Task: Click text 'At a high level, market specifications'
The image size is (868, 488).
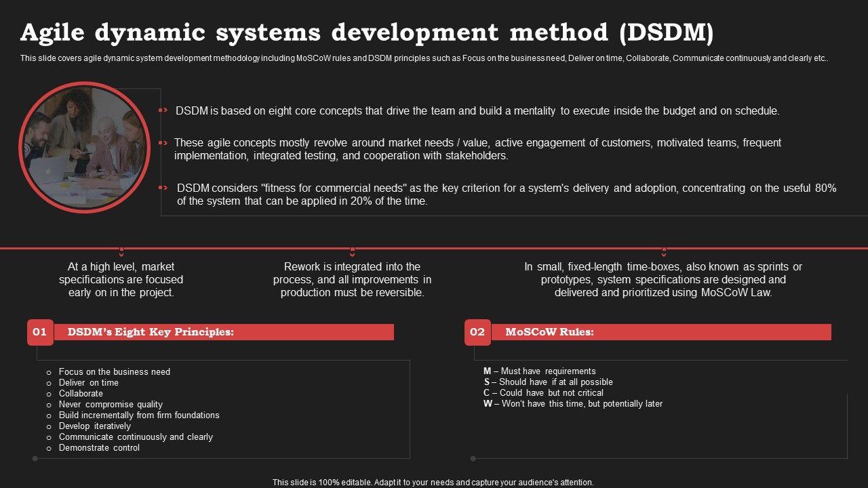Action: pyautogui.click(x=121, y=280)
